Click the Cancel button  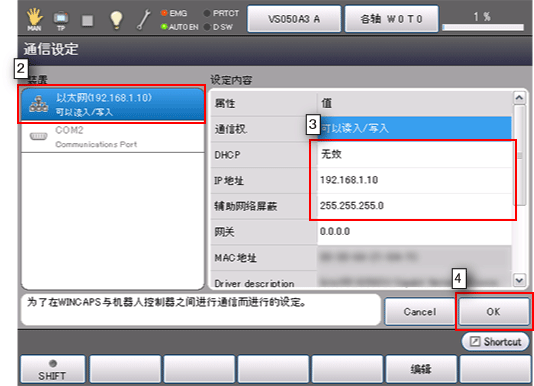click(420, 311)
